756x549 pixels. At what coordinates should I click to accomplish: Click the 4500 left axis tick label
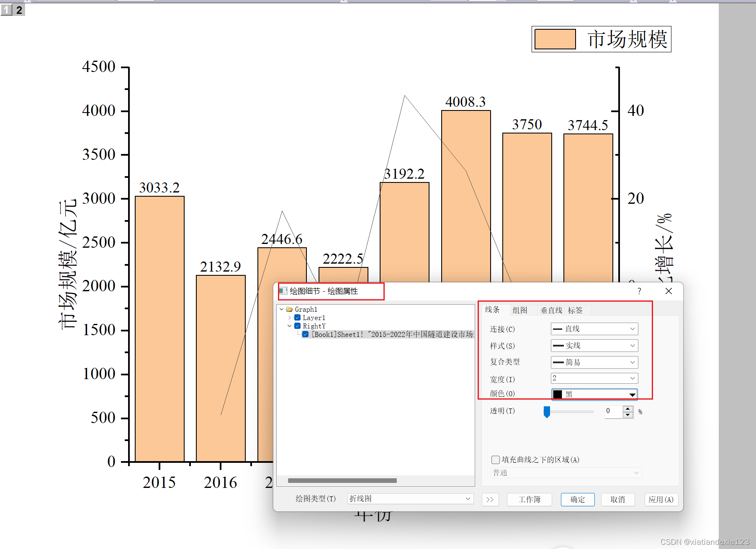[99, 67]
